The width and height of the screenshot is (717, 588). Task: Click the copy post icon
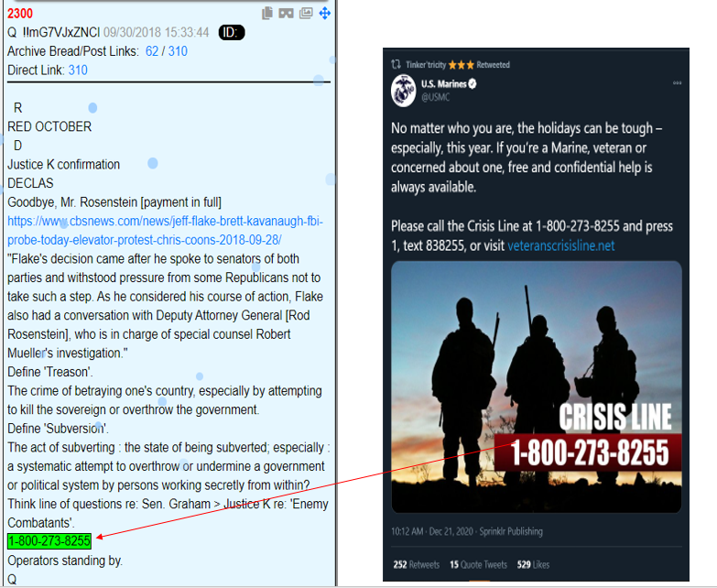pos(267,13)
